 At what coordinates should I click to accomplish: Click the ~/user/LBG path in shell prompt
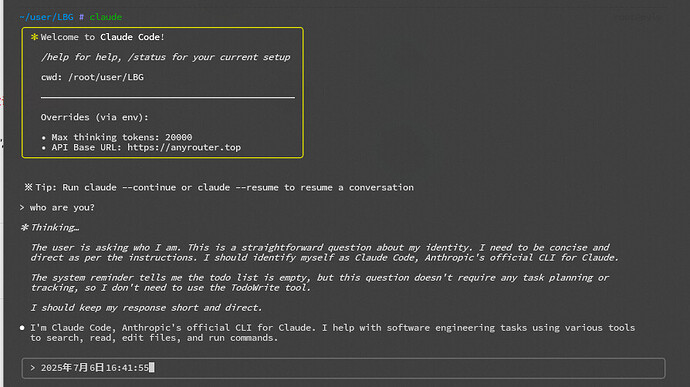pos(46,17)
